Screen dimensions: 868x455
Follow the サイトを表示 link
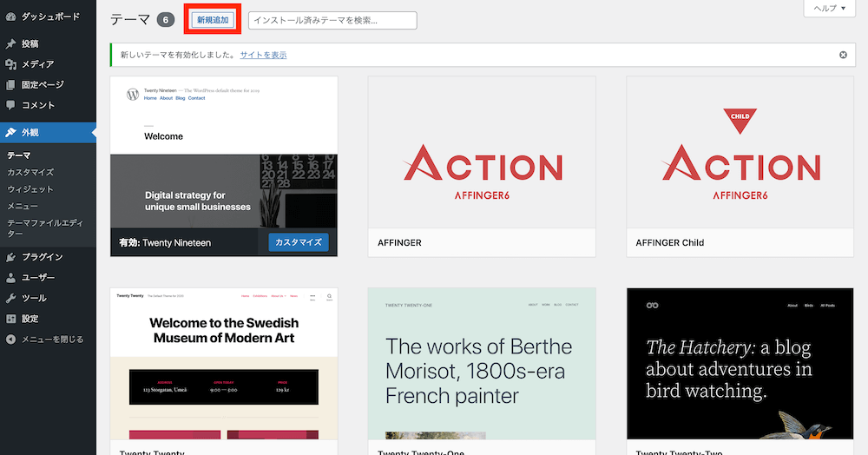coord(264,55)
